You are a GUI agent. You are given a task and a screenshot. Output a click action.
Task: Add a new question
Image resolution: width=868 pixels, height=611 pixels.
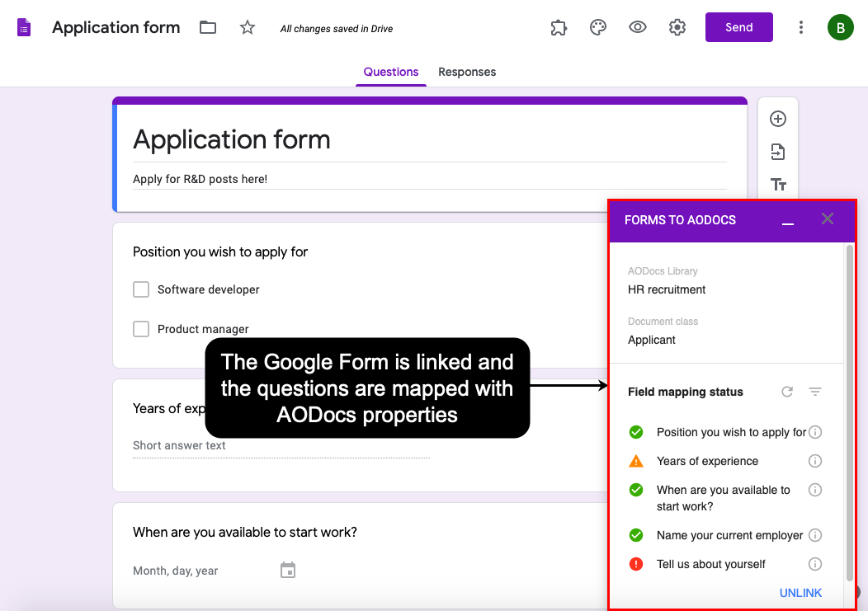(x=778, y=119)
